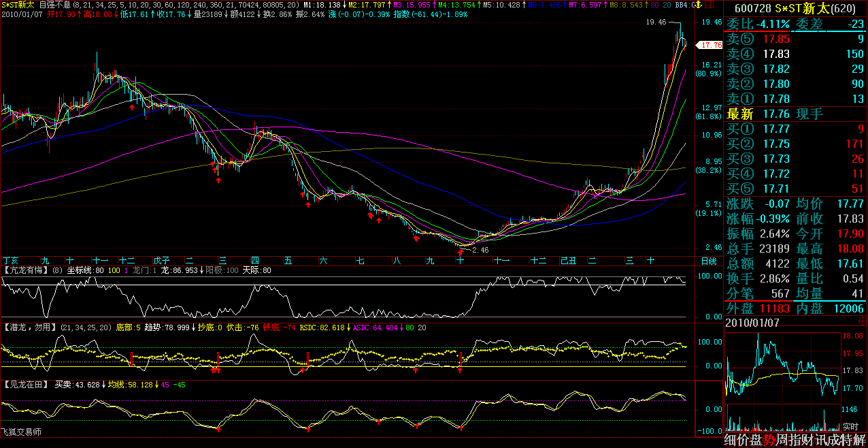Click the red arrow marker under 2.46 low
This screenshot has height=448, width=868.
461,253
